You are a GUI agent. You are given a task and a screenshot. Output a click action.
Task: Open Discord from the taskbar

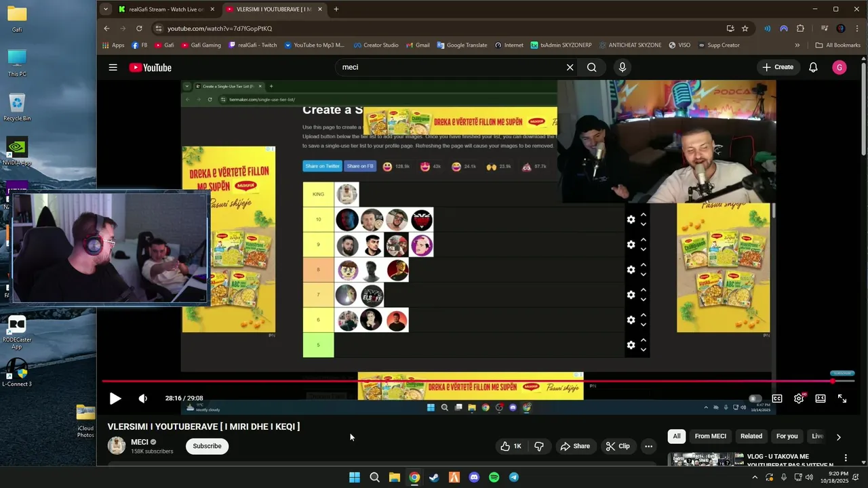coord(474,477)
